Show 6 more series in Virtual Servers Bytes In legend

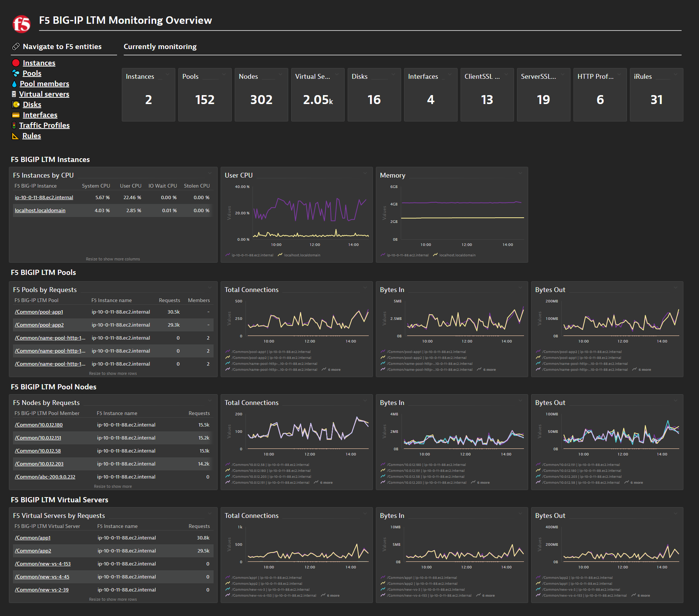point(485,595)
